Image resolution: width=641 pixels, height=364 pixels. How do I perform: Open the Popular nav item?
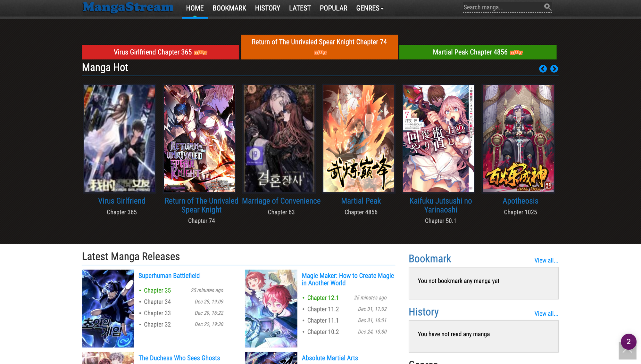333,8
